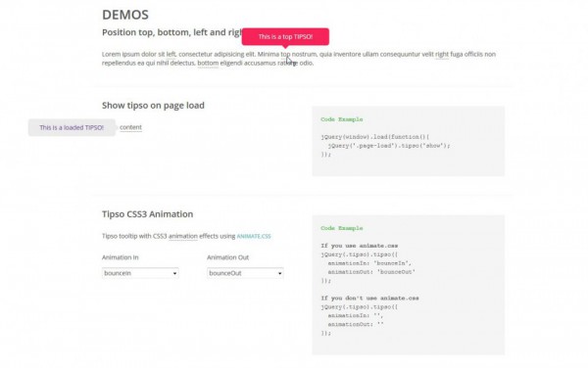Click the underlined 'animation' word
The width and height of the screenshot is (588, 368).
[183, 236]
